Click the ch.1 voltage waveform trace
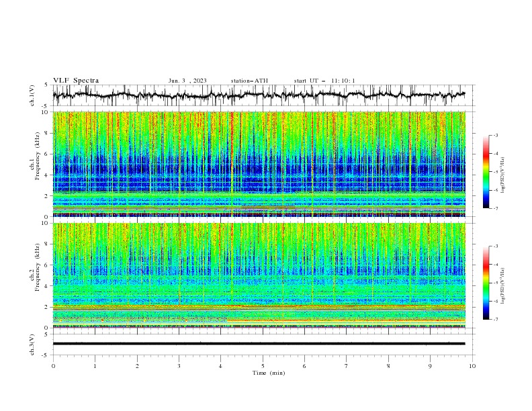 click(x=259, y=95)
